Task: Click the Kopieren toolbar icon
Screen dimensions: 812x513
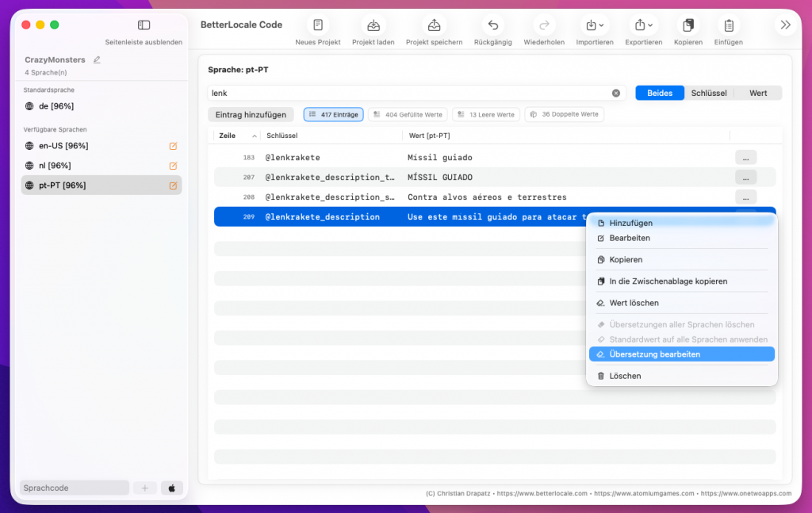Action: pos(688,25)
